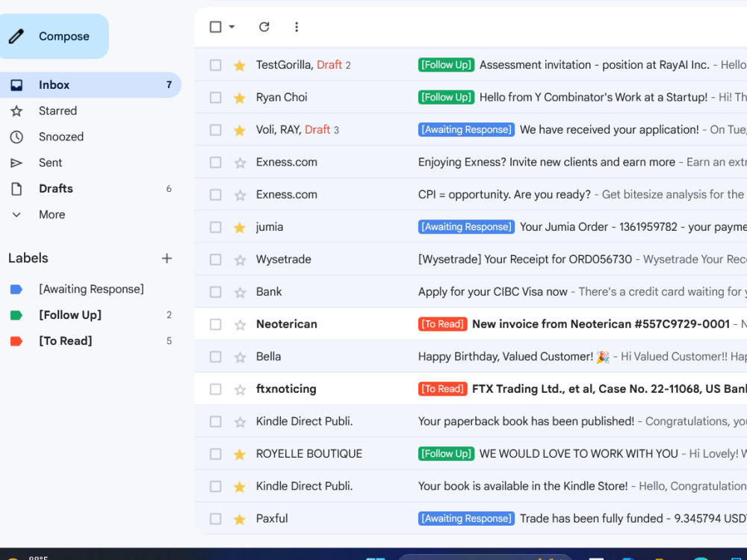Create a new label with the plus icon
This screenshot has height=560, width=747.
click(167, 258)
